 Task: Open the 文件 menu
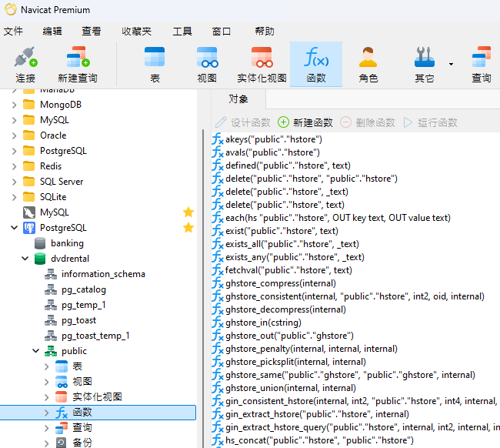(13, 32)
